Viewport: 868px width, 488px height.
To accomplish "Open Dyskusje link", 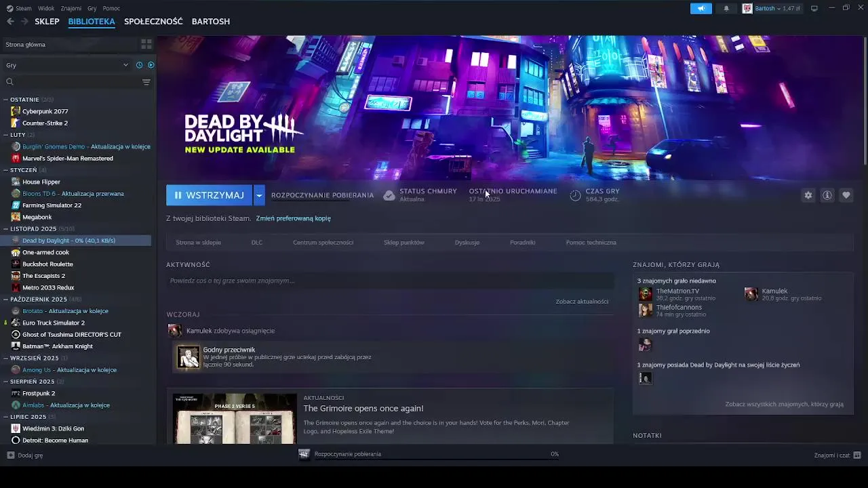I will 467,243.
